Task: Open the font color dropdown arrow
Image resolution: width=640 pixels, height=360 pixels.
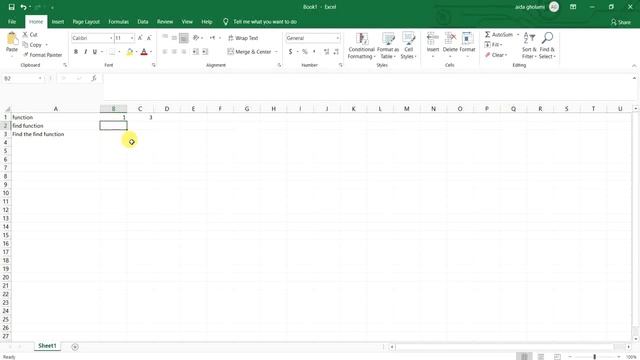Action: coord(151,52)
